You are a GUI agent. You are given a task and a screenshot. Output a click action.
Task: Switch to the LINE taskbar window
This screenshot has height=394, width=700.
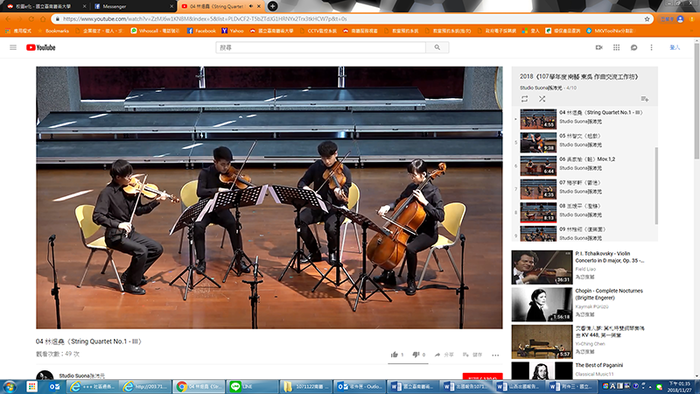[x=253, y=386]
